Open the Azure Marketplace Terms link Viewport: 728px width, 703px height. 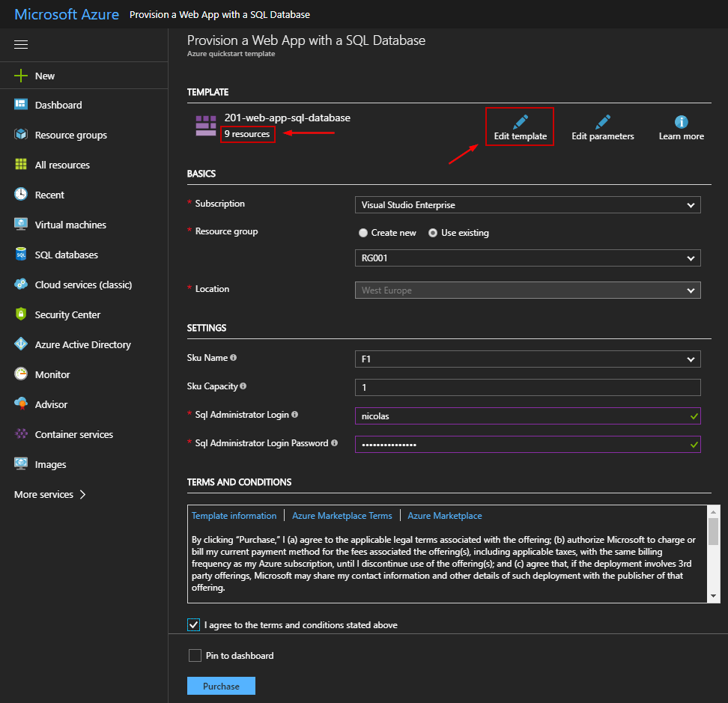point(342,516)
